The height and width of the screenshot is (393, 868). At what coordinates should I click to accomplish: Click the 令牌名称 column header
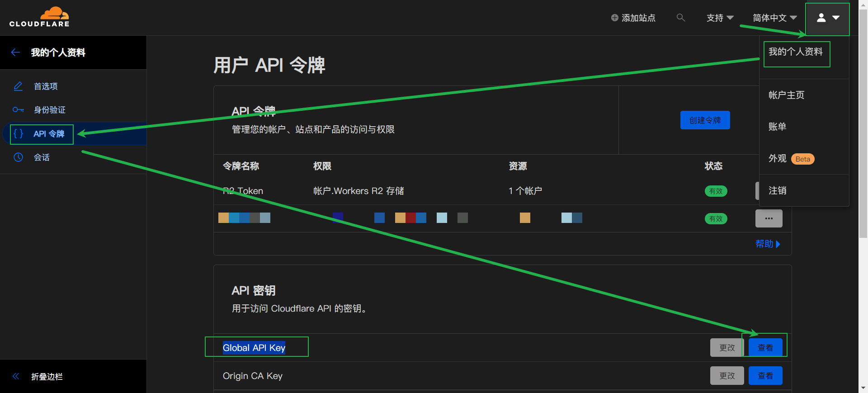coord(241,166)
